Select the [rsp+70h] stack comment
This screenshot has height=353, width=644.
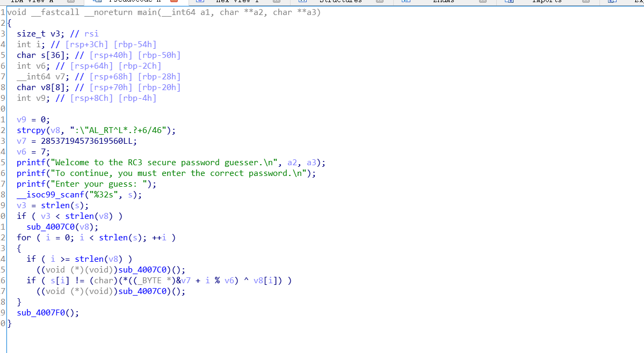(x=111, y=87)
